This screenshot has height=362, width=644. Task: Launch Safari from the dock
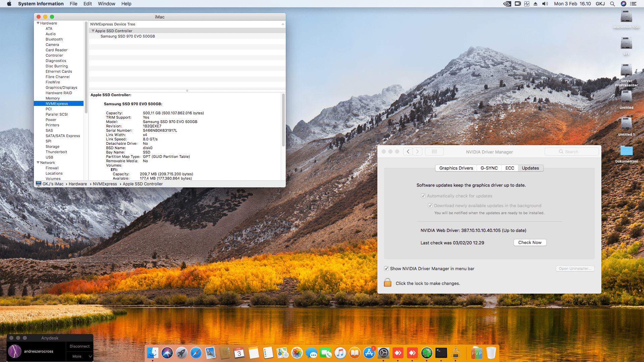point(196,353)
